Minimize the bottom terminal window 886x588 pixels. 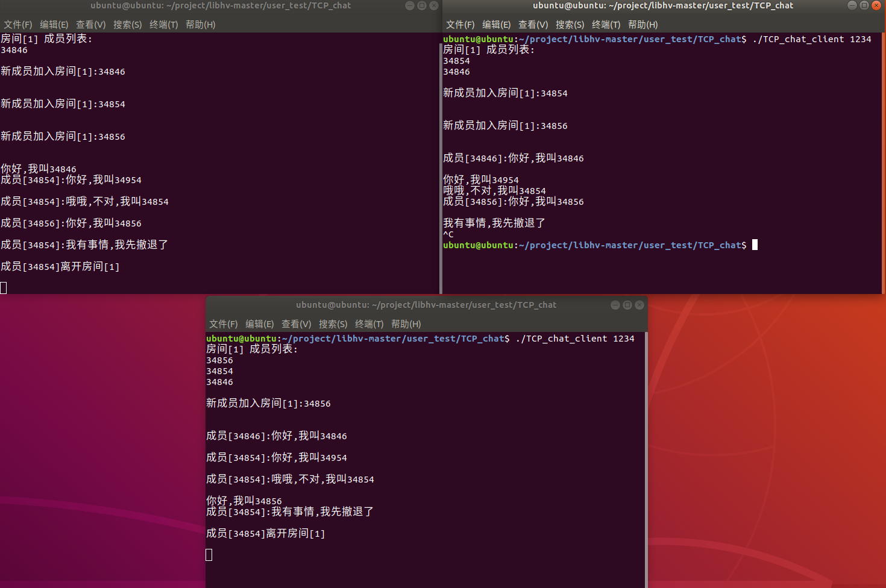(x=615, y=305)
